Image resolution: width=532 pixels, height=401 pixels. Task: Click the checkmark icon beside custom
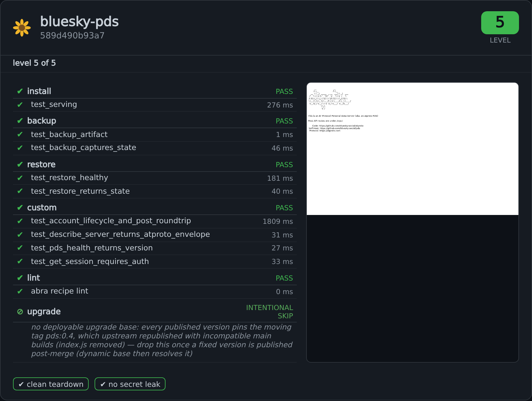click(x=20, y=208)
